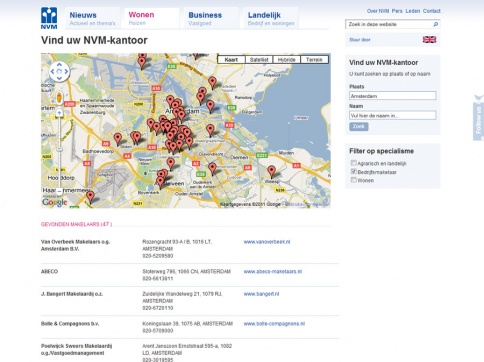
Task: Open the Landelijk navigation tab
Action: pyautogui.click(x=271, y=18)
